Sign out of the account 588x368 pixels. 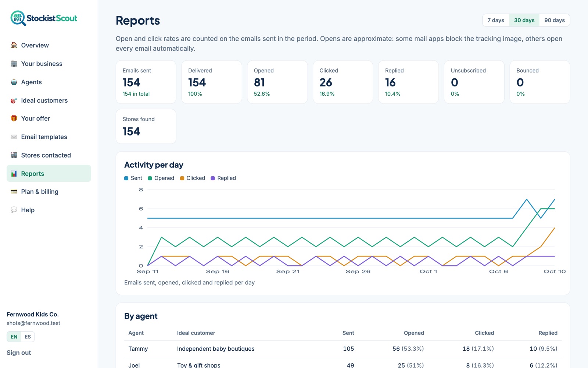[x=19, y=353]
